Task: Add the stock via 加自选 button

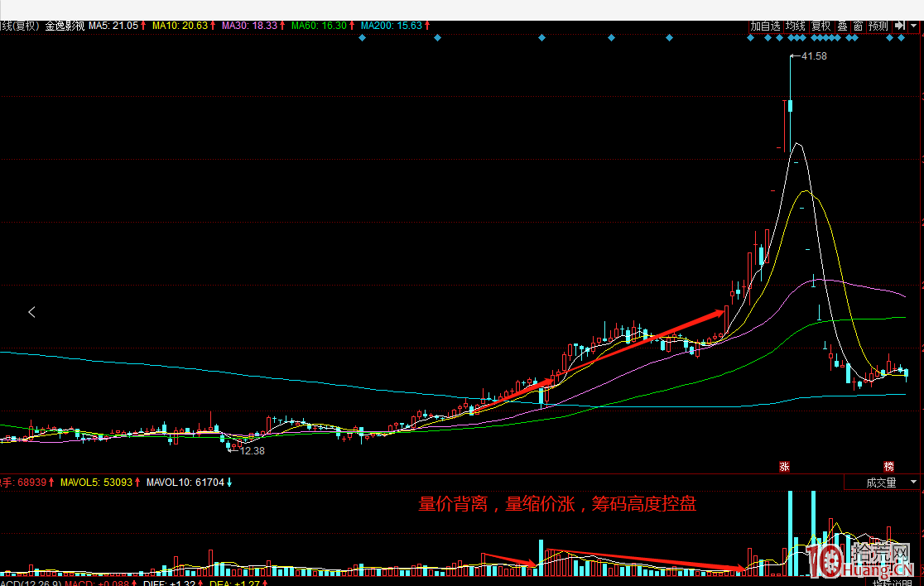Action: tap(765, 26)
